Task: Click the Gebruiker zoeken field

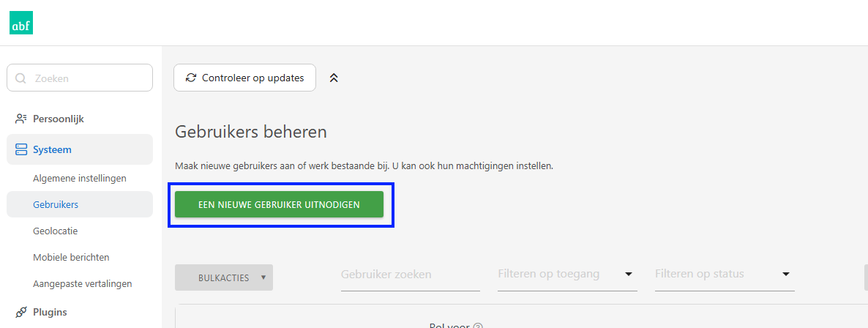Action: [410, 275]
